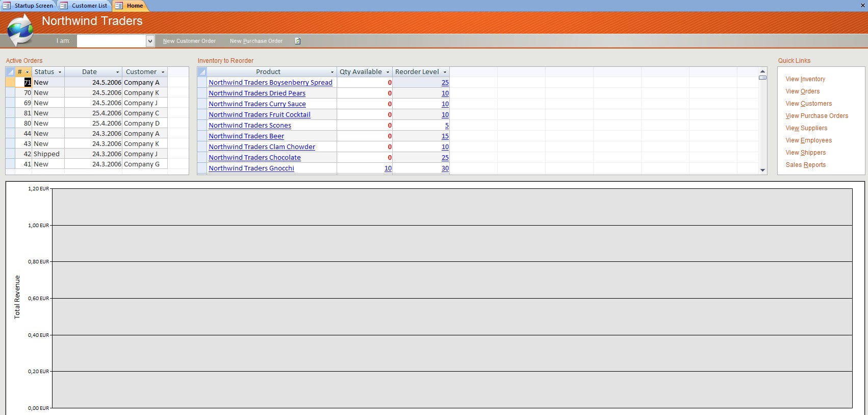Click the Northwind Traders globe logo

(x=20, y=30)
